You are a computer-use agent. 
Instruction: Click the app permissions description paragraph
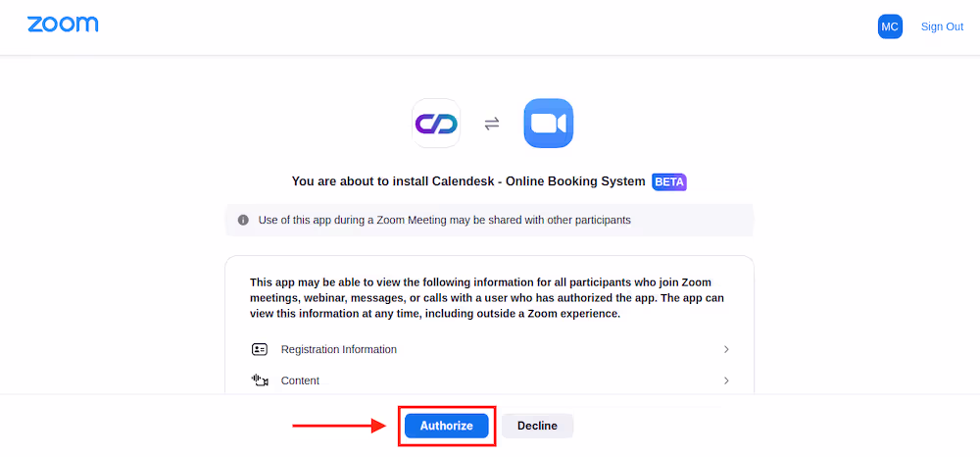coord(487,297)
